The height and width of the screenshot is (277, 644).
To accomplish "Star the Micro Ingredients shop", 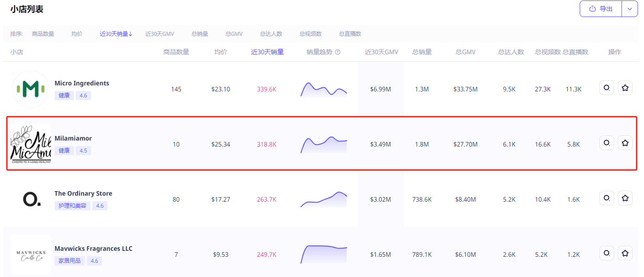I will [x=625, y=88].
